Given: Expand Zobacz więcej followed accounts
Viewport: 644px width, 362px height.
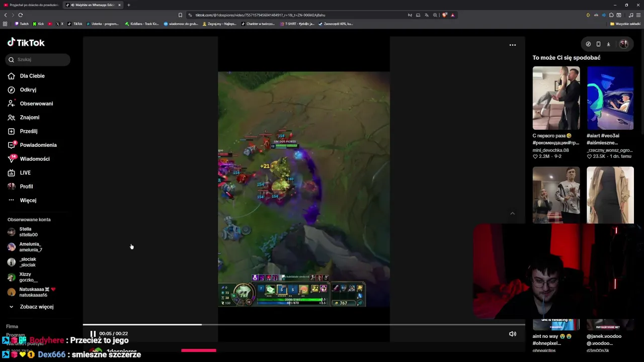Looking at the screenshot, I should point(36,307).
